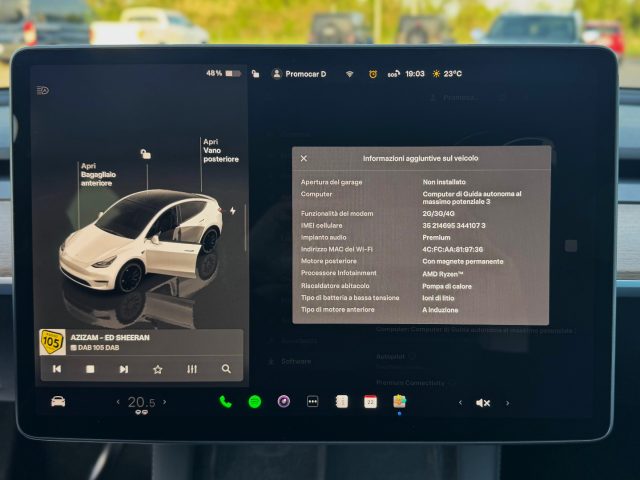
Task: Open the Toybox app icon
Action: (x=400, y=402)
